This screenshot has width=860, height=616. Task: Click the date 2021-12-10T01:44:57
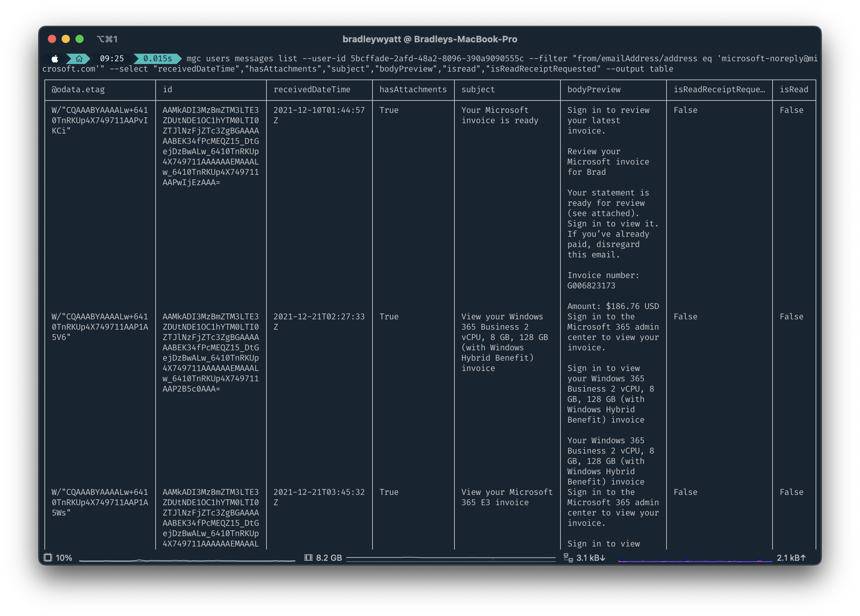click(319, 110)
